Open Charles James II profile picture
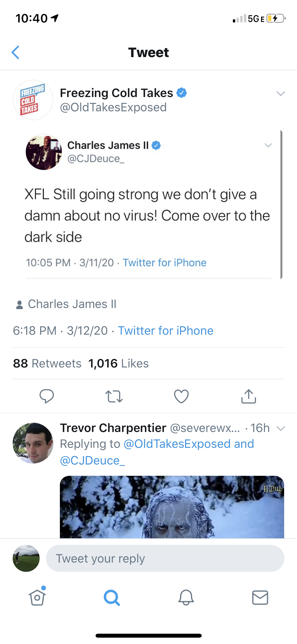Viewport: 297px width, 644px height. coord(44,152)
